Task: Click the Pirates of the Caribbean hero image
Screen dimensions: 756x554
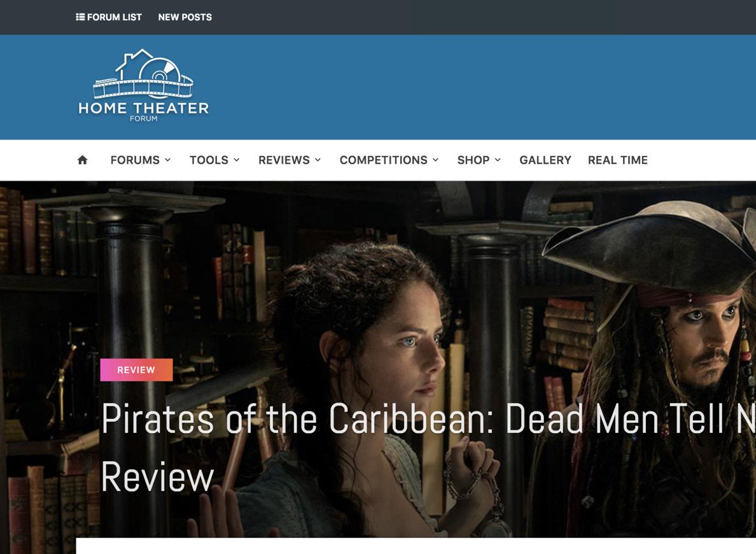Action: click(x=378, y=360)
